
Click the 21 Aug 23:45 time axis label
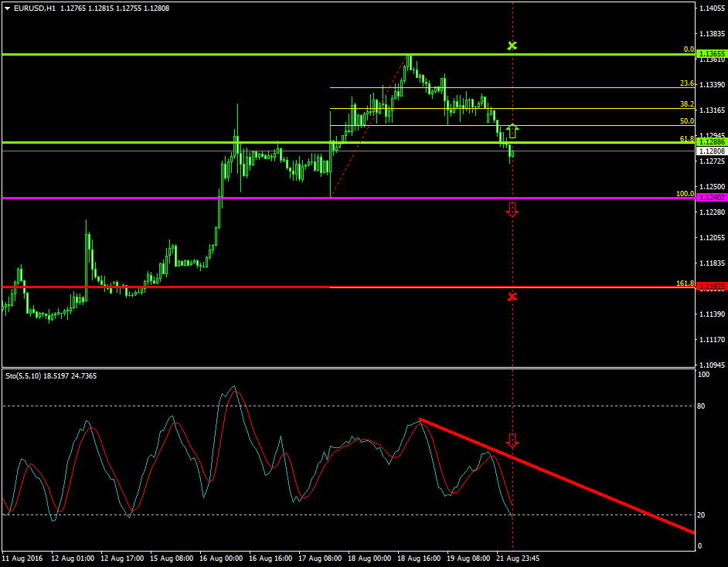[518, 557]
